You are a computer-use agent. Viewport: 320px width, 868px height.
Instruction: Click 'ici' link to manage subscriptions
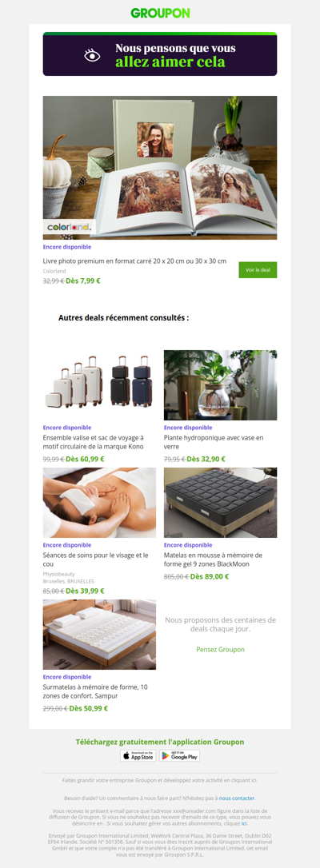tap(244, 823)
